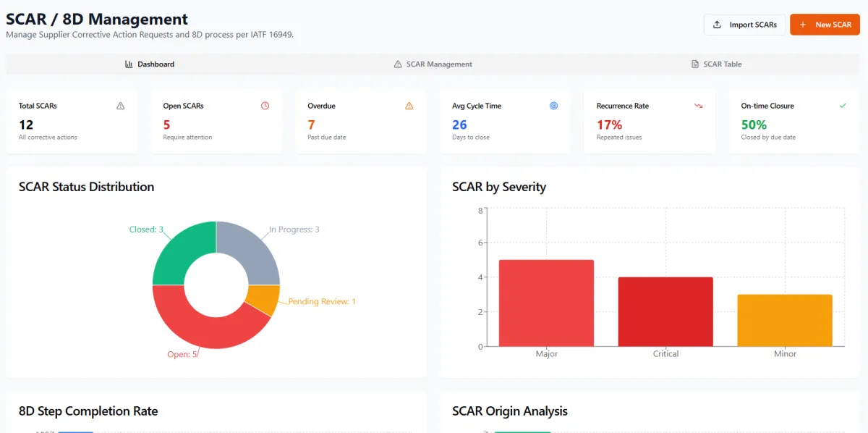Screen dimensions: 868x433
Task: Click the trending-down icon in Recurrence Rate card
Action: coord(699,106)
